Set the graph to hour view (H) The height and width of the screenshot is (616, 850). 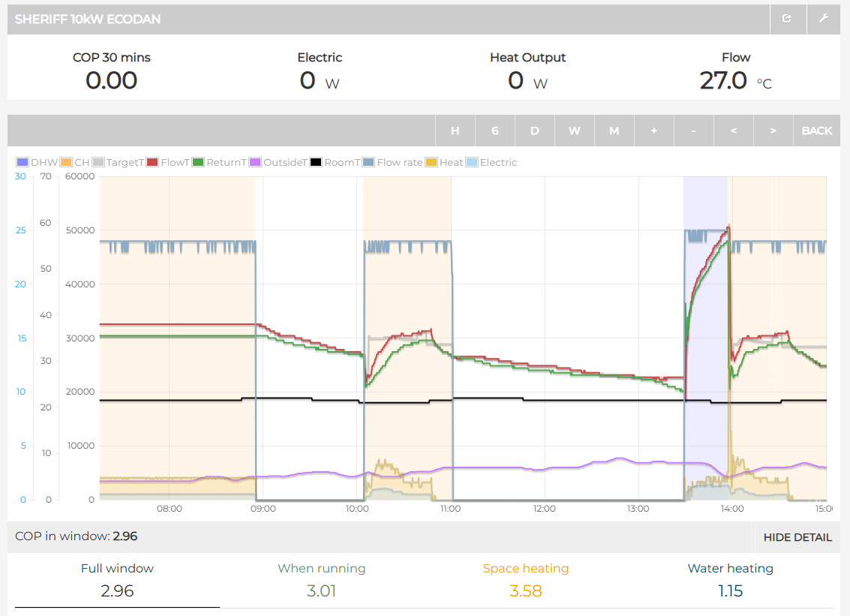click(455, 131)
